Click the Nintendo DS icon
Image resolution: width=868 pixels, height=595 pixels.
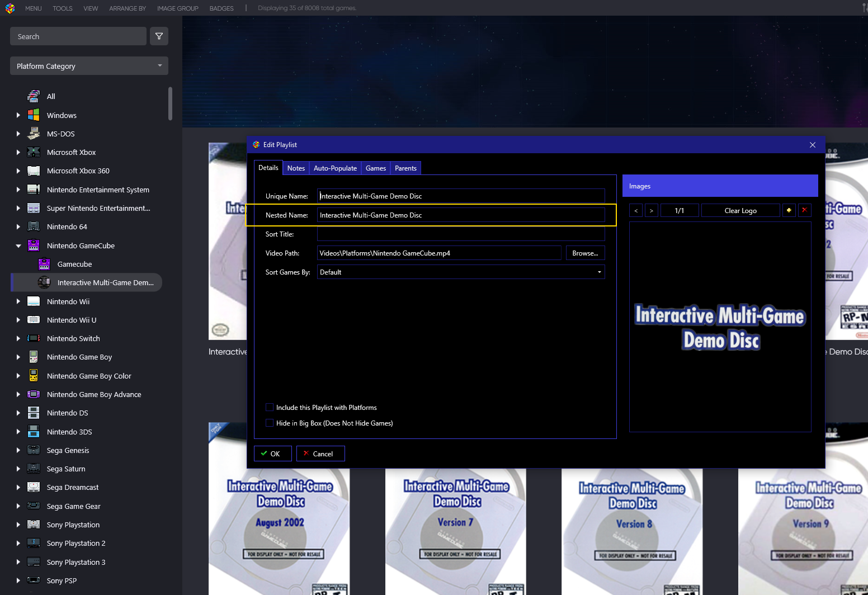34,413
